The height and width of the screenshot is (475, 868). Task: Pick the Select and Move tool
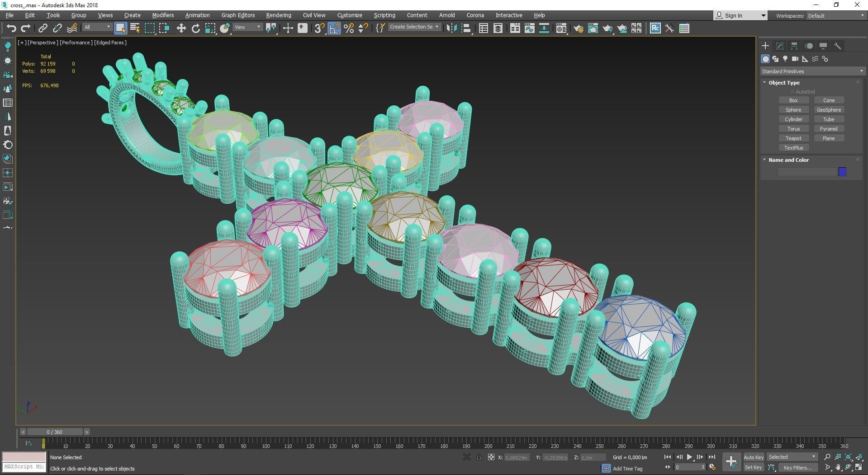pos(181,28)
